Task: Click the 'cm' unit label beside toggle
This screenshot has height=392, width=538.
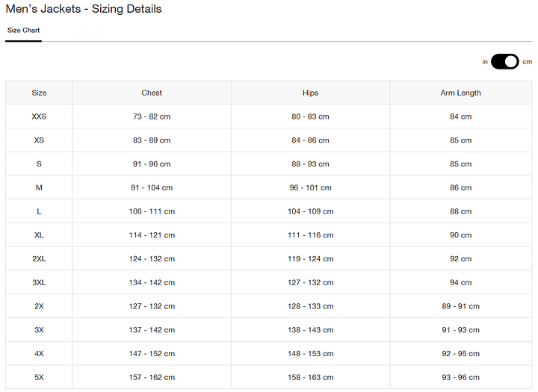Action: coord(527,62)
